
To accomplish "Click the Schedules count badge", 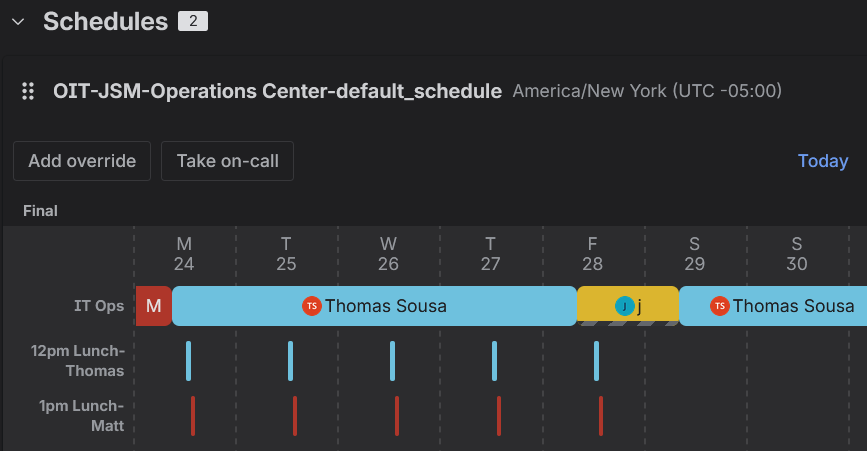I will click(192, 21).
